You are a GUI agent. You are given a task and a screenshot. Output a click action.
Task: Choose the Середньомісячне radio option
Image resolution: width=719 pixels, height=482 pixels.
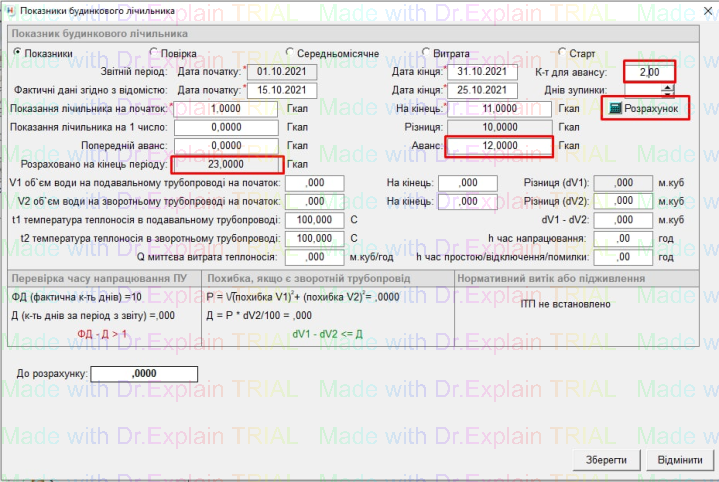click(x=289, y=53)
